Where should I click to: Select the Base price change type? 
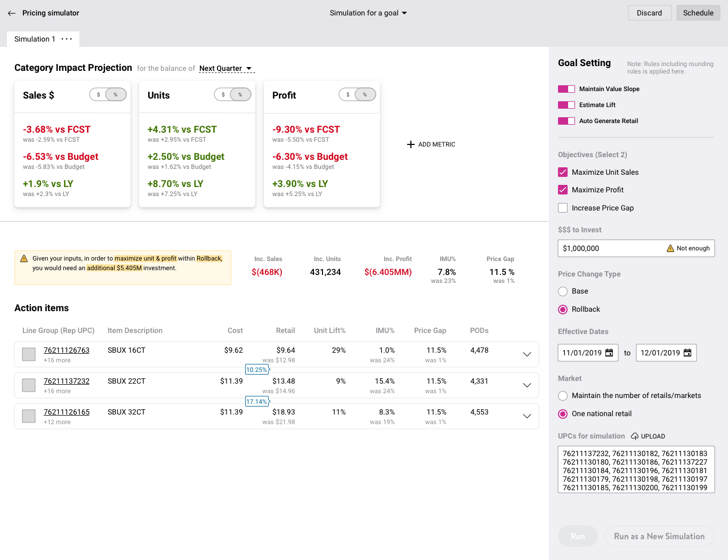563,291
